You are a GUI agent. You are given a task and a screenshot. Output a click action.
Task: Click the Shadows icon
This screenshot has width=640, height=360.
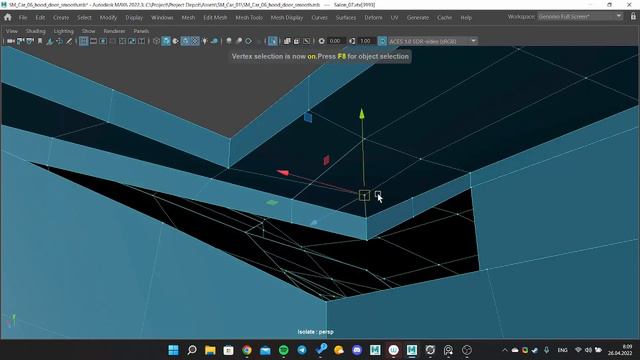(x=214, y=41)
